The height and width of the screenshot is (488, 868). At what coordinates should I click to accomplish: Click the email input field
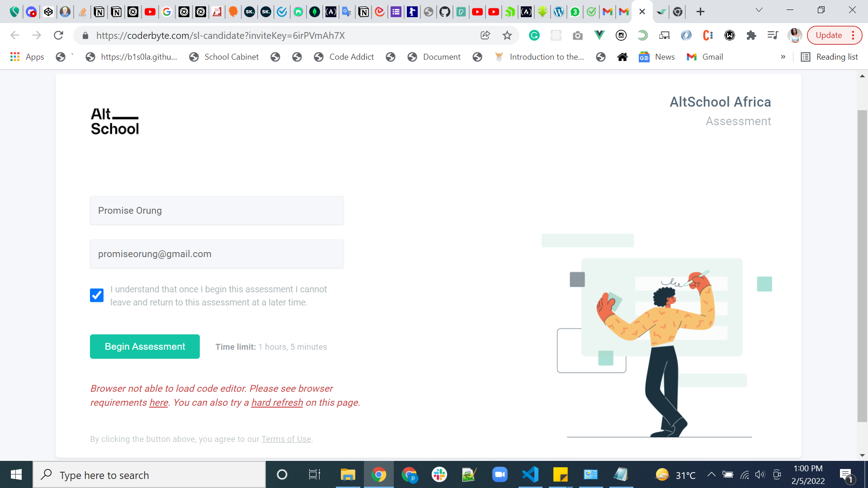pyautogui.click(x=217, y=254)
